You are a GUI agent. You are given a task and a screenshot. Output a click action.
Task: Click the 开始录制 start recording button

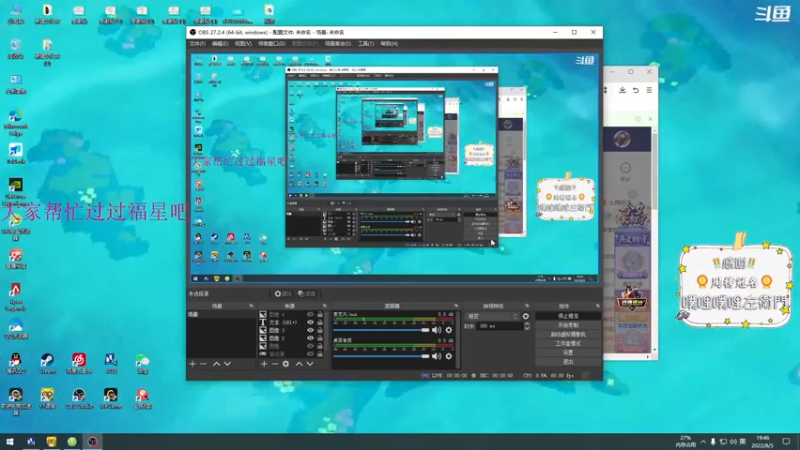[568, 325]
